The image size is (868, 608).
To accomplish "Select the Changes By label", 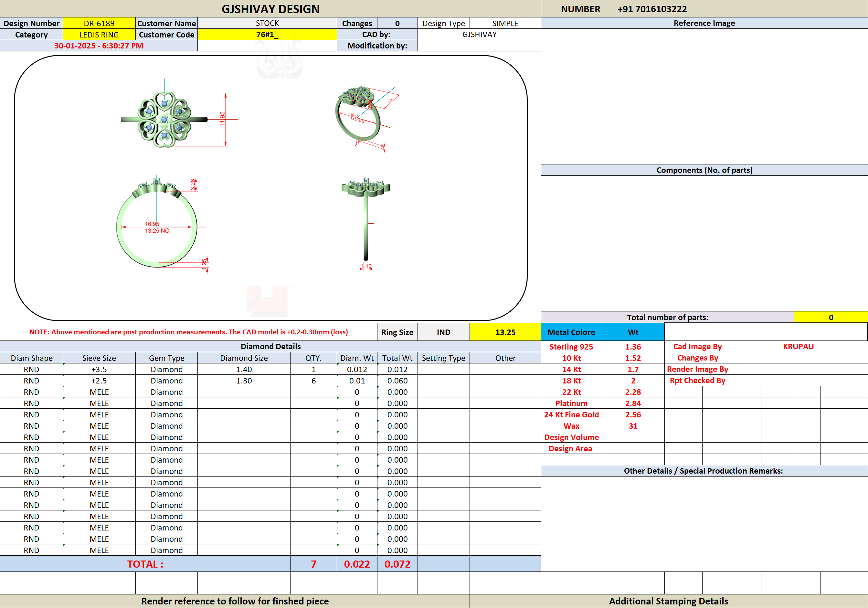I will coord(697,358).
